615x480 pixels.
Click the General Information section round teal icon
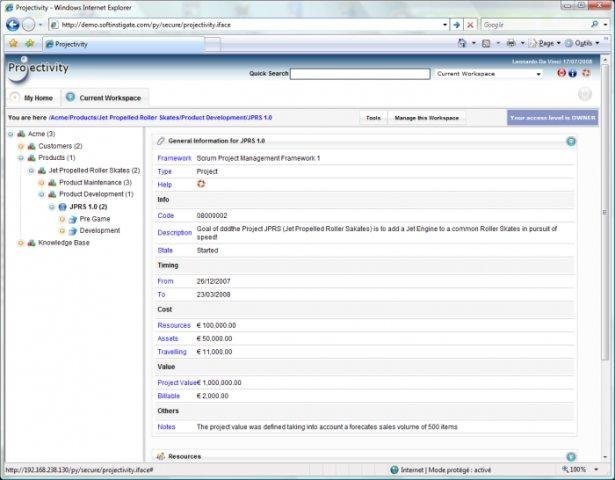coord(571,141)
